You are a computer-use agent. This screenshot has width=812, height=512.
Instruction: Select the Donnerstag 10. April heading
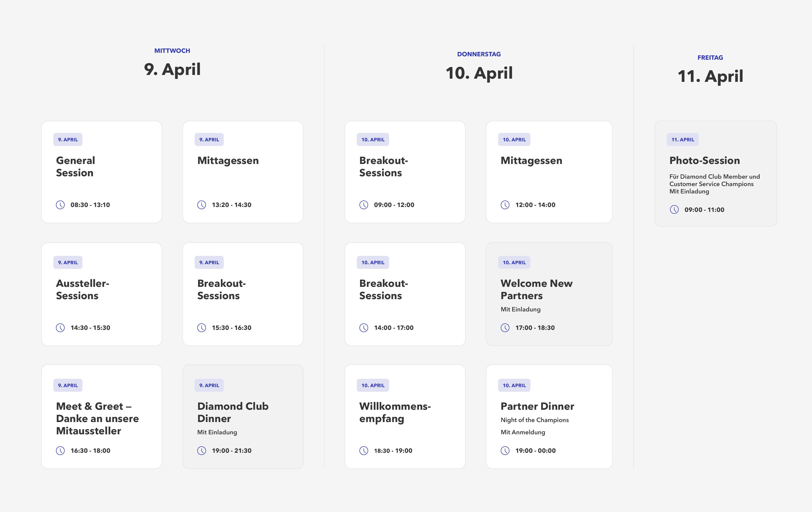coord(479,73)
